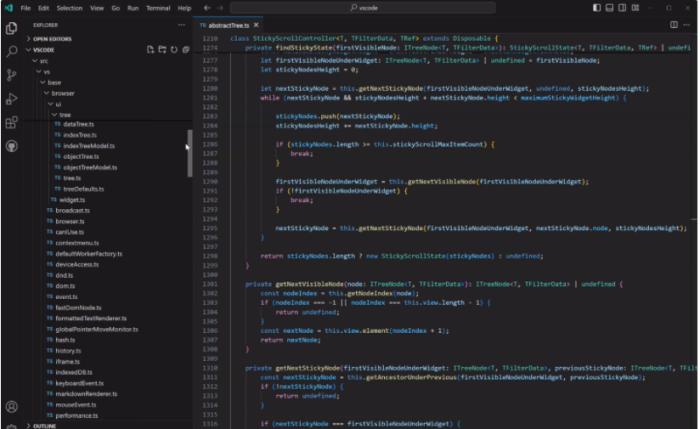Toggle the bottom panel visibility

(x=610, y=7)
